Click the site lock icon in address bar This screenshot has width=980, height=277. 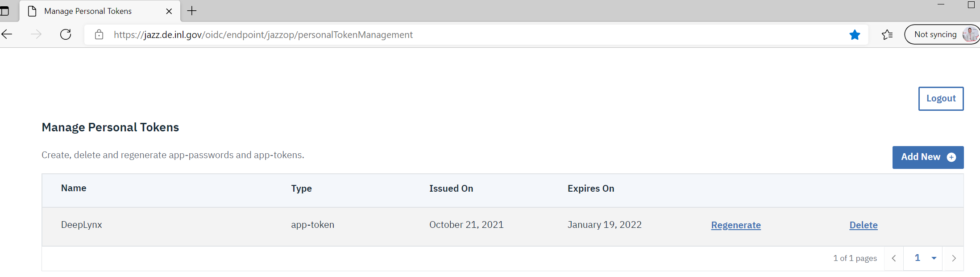pyautogui.click(x=99, y=35)
